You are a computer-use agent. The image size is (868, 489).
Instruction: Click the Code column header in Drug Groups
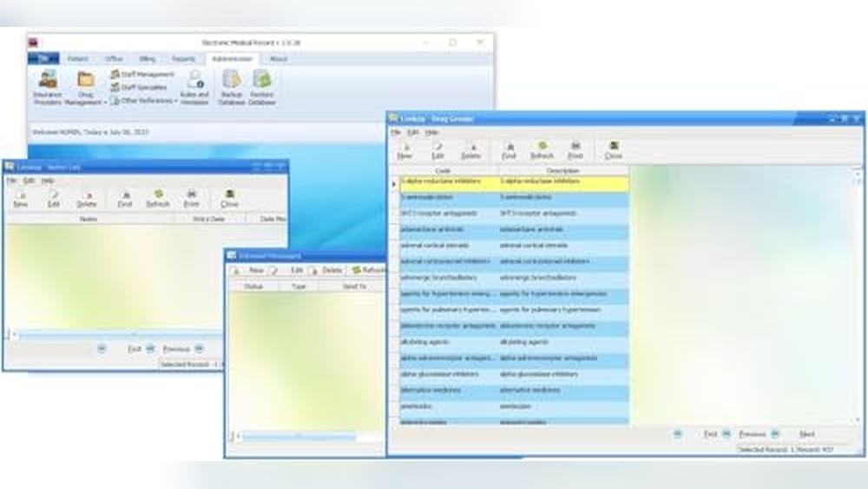click(x=443, y=170)
